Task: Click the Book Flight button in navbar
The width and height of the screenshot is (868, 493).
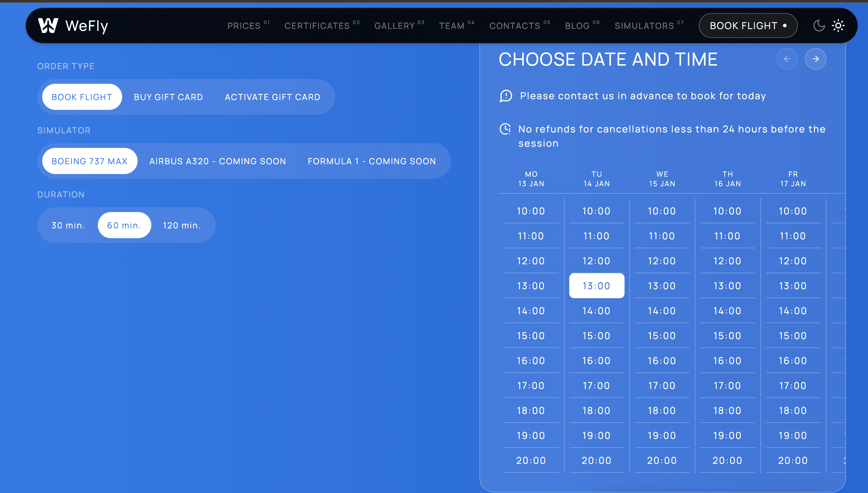Action: [748, 26]
